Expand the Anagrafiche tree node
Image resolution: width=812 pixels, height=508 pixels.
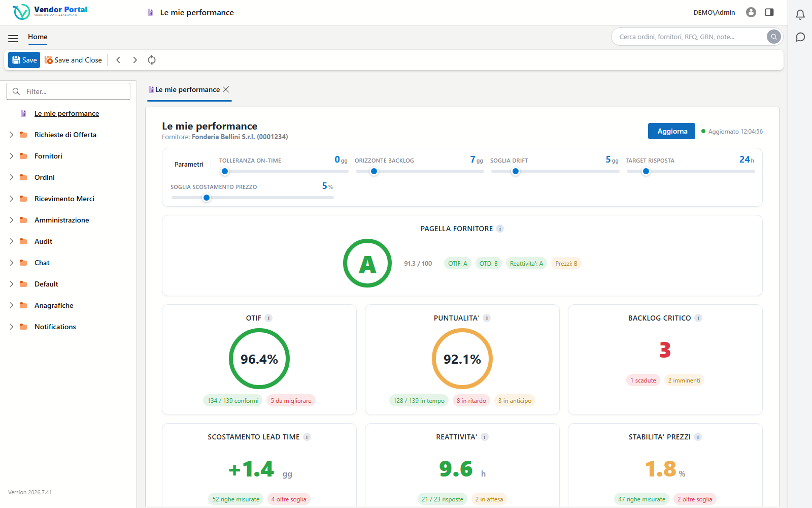pos(11,305)
